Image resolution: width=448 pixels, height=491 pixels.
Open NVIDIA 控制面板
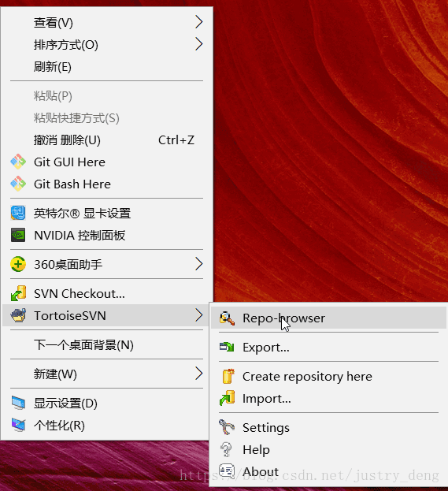pos(107,235)
